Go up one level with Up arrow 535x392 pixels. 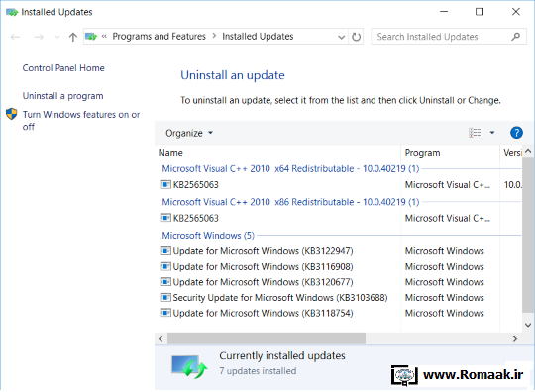tap(73, 37)
